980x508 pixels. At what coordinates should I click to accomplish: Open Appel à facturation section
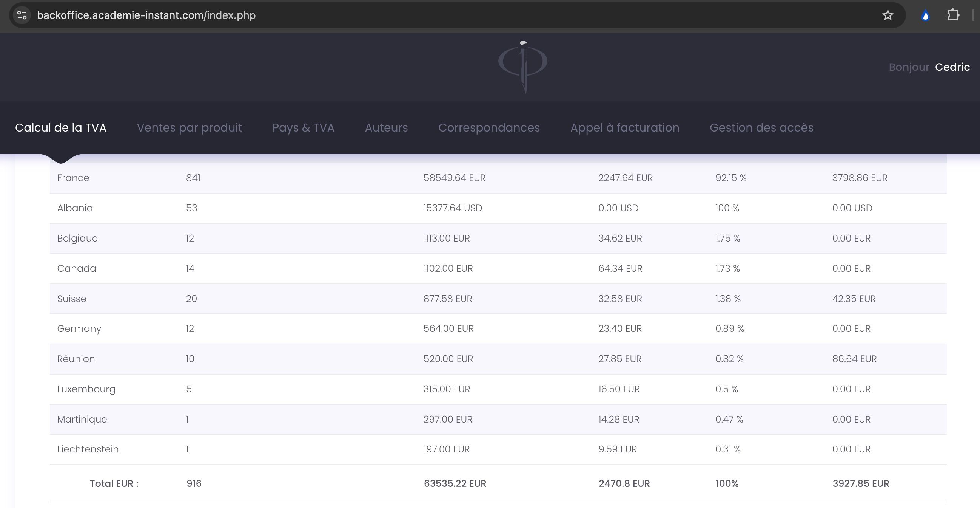pos(625,128)
